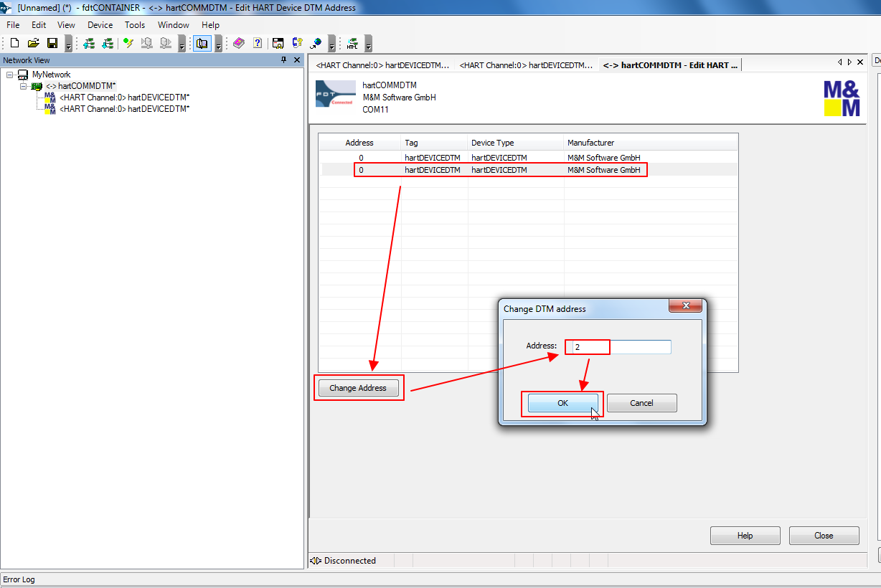Sort by Device Type column header
The height and width of the screenshot is (588, 881).
(515, 143)
